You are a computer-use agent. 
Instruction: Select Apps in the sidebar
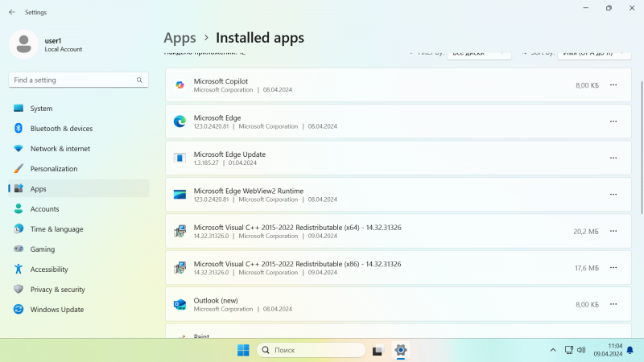[x=78, y=189]
